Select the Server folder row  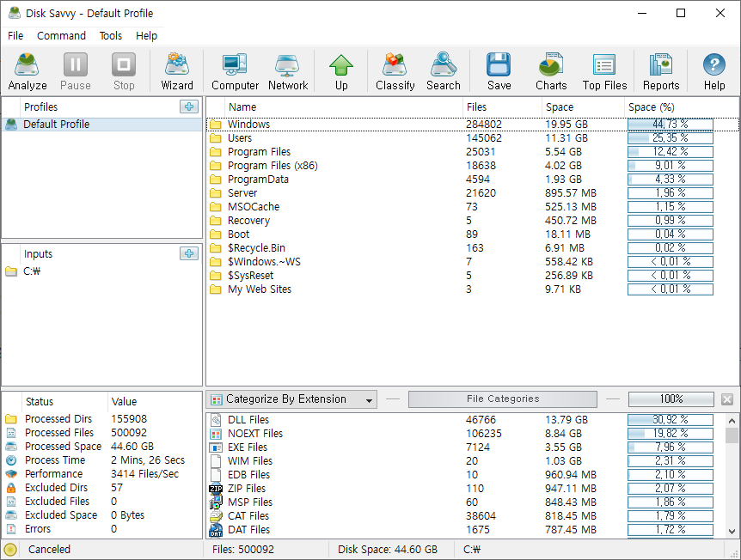pyautogui.click(x=473, y=192)
